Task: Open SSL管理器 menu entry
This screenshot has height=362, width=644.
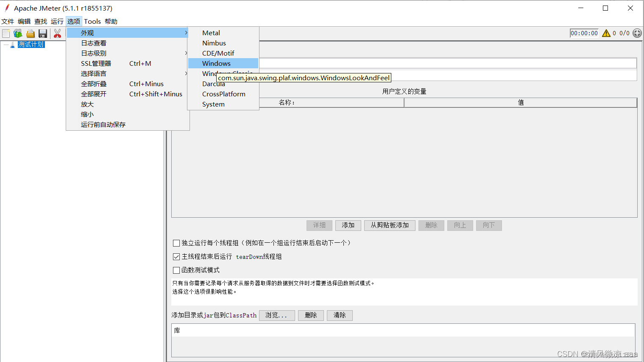Action: (128, 63)
